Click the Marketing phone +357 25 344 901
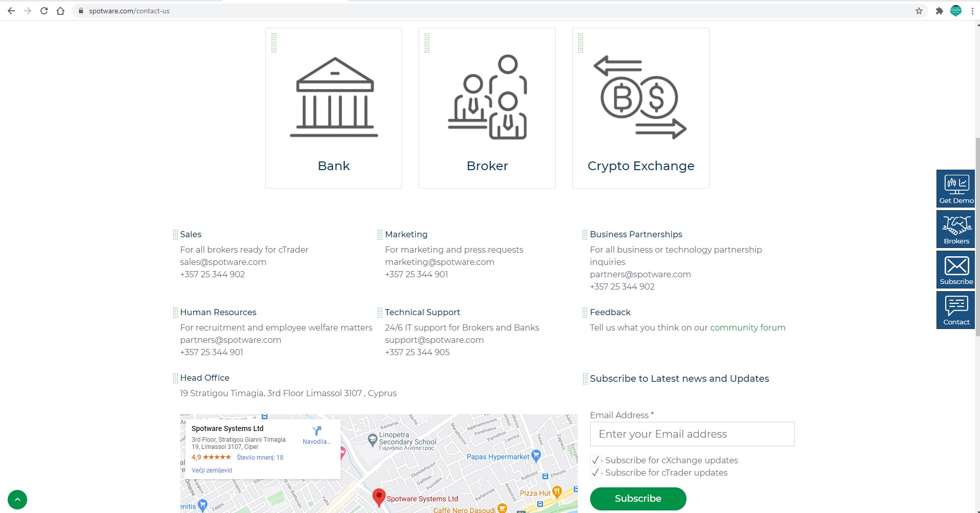This screenshot has height=513, width=980. (416, 274)
